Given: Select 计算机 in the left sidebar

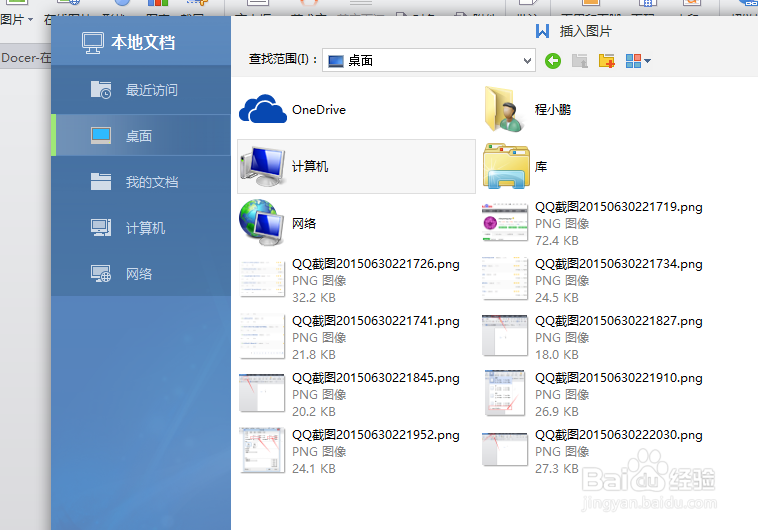Looking at the screenshot, I should click(x=141, y=228).
